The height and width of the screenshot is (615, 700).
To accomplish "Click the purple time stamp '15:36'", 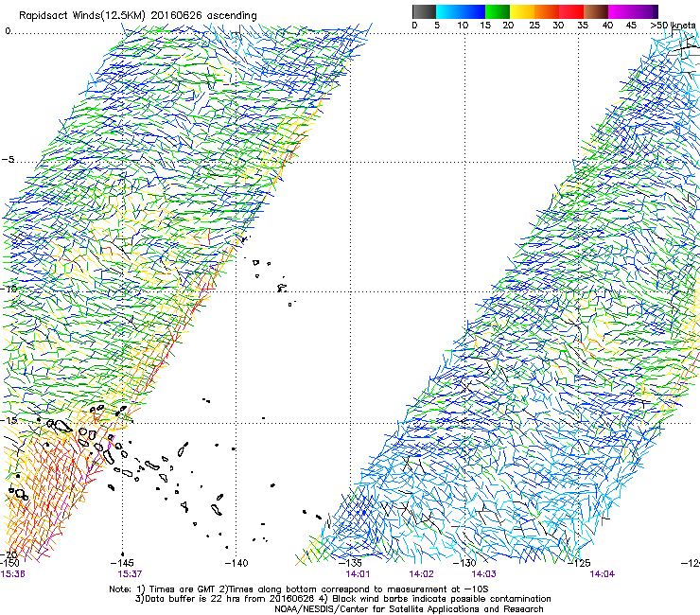I will pyautogui.click(x=12, y=574).
